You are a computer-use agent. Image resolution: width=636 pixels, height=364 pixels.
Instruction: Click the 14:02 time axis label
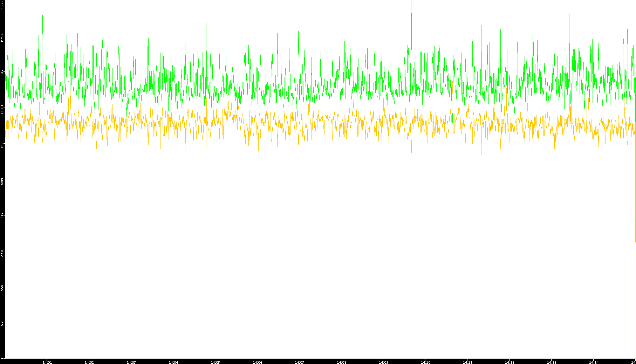pos(89,362)
